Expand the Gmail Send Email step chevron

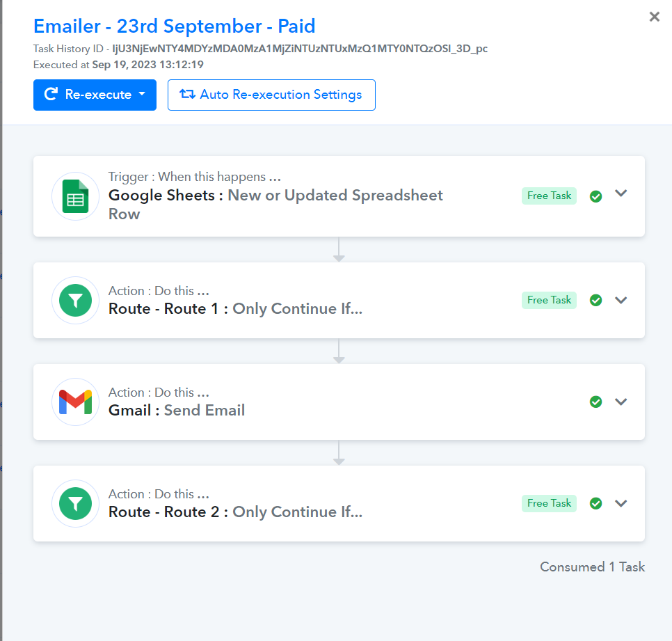(621, 402)
